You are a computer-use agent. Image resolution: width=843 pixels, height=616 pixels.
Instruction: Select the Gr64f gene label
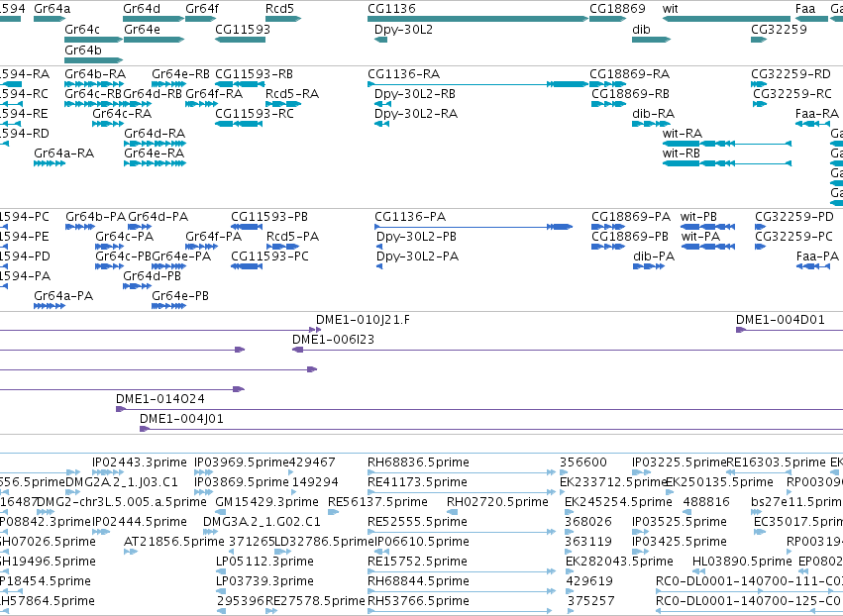pyautogui.click(x=202, y=9)
